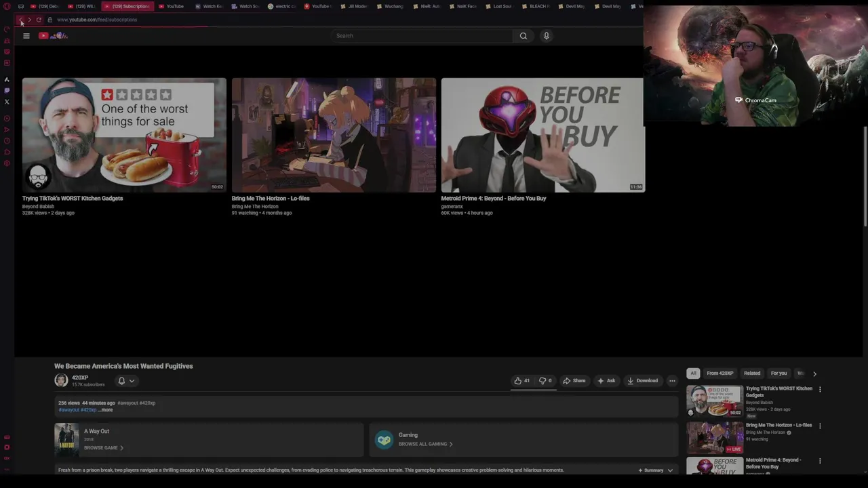Switch to the YouTube browser tab
The width and height of the screenshot is (868, 488).
(171, 6)
